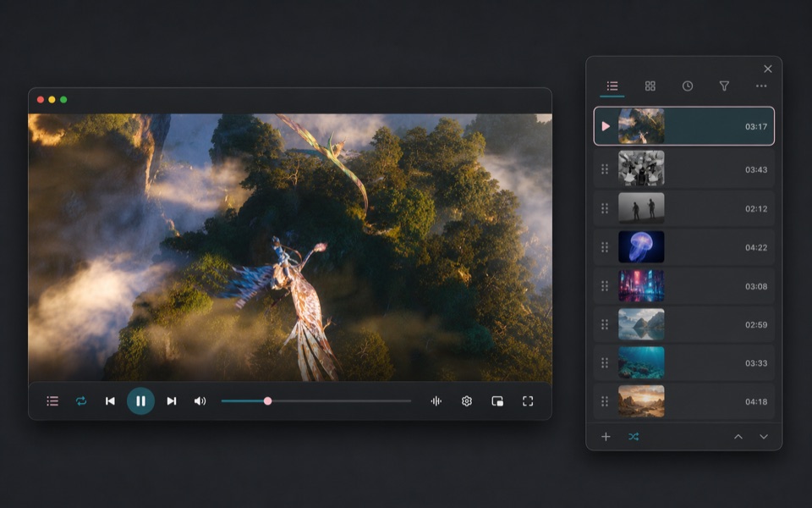Select the sunset coast thumbnail, 04:18

tap(641, 401)
